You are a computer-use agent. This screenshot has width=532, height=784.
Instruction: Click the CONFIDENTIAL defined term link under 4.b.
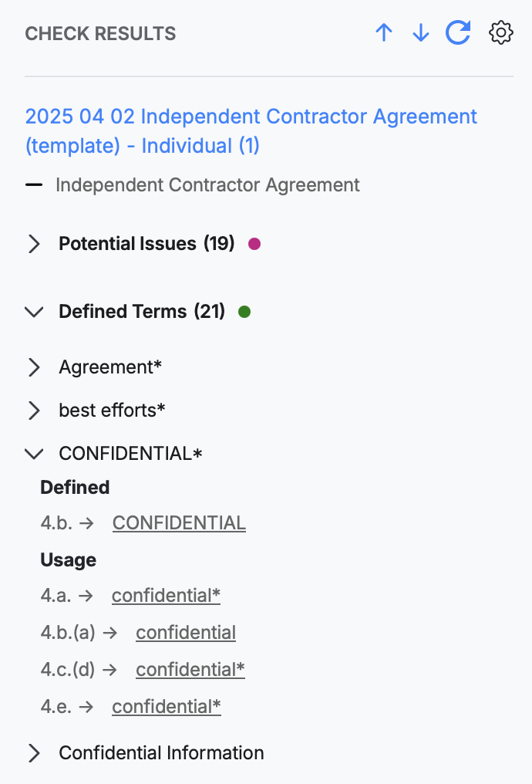[179, 522]
